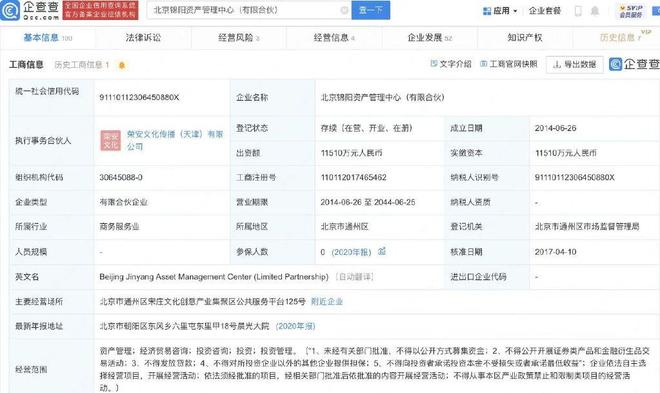Open the 应用 apps dropdown

pyautogui.click(x=500, y=11)
